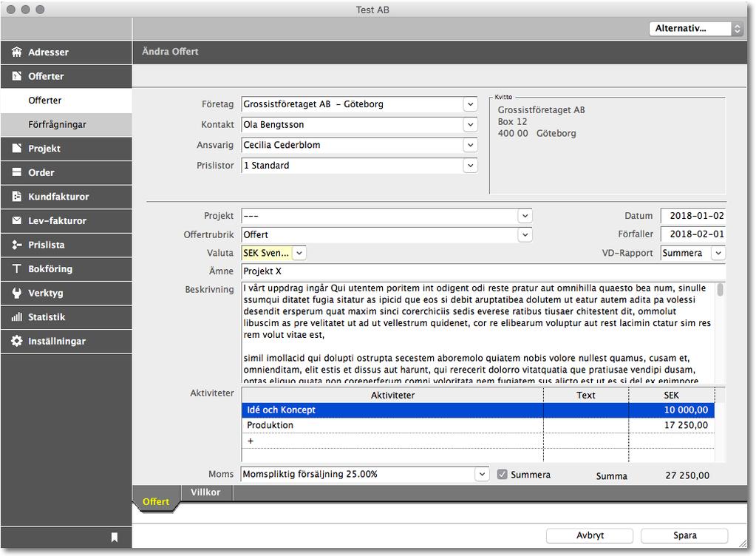
Task: Click the Spara button
Action: coord(684,535)
